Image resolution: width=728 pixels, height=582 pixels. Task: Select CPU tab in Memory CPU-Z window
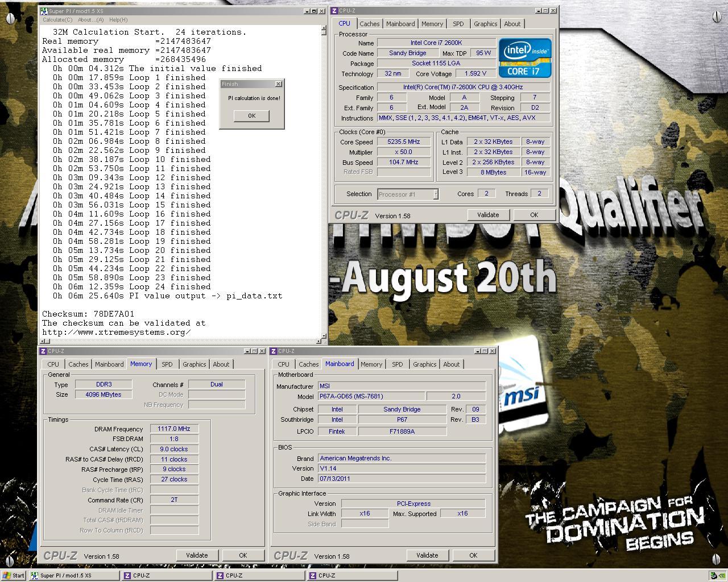pos(53,364)
